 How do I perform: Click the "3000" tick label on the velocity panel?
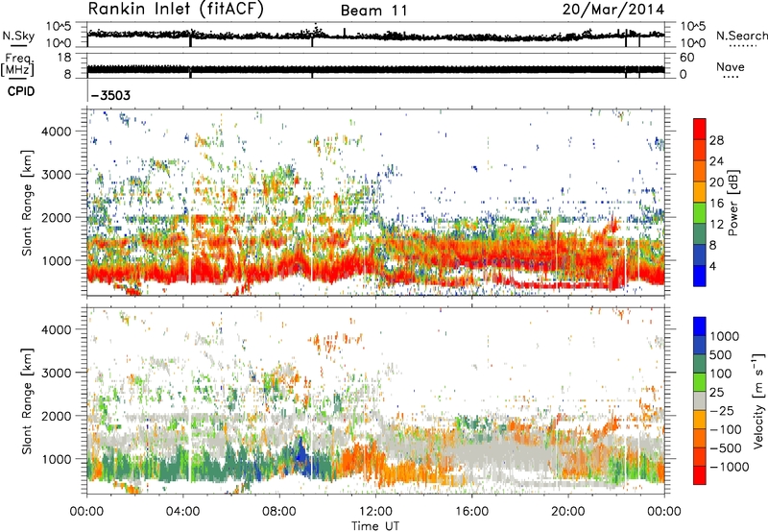coord(57,373)
